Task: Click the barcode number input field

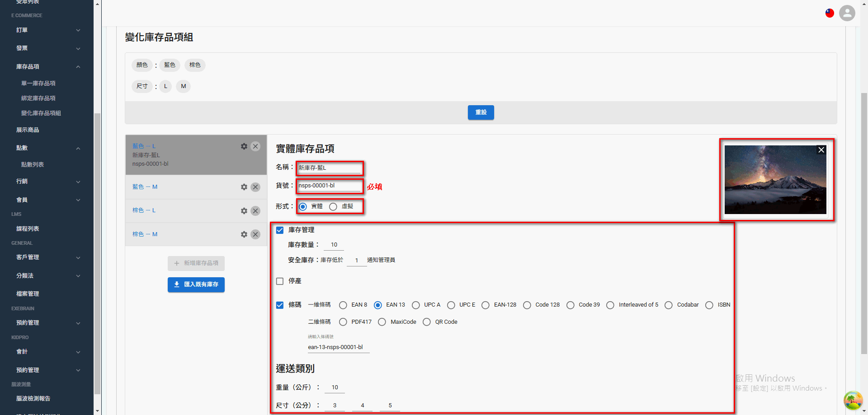Action: (x=339, y=347)
